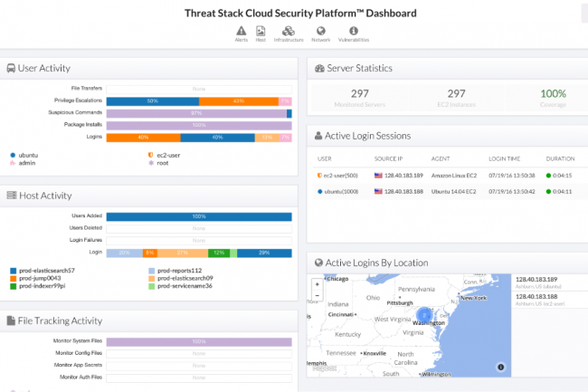Image resolution: width=588 pixels, height=392 pixels.
Task: Click the 07/19/16 13:50:42 login time
Action: tap(511, 192)
